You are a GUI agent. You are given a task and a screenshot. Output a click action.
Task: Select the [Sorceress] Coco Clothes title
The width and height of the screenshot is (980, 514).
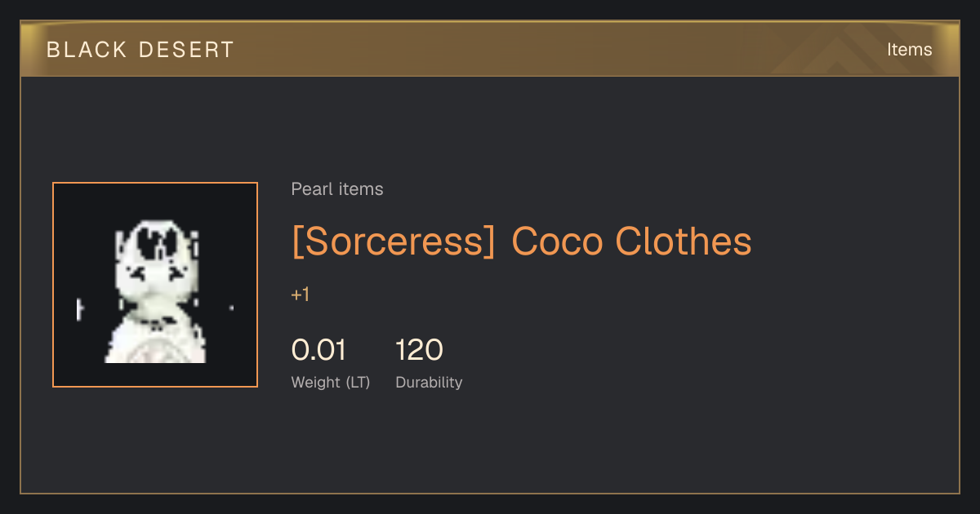pyautogui.click(x=521, y=241)
